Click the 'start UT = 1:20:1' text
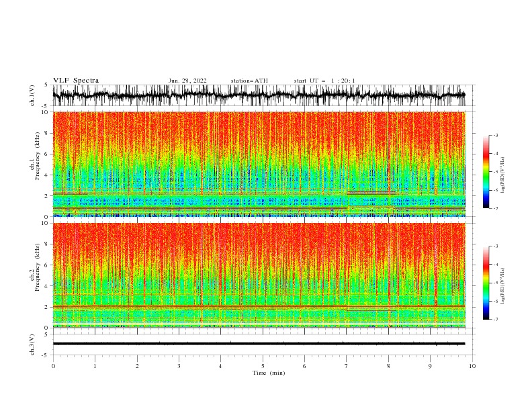 pyautogui.click(x=324, y=81)
